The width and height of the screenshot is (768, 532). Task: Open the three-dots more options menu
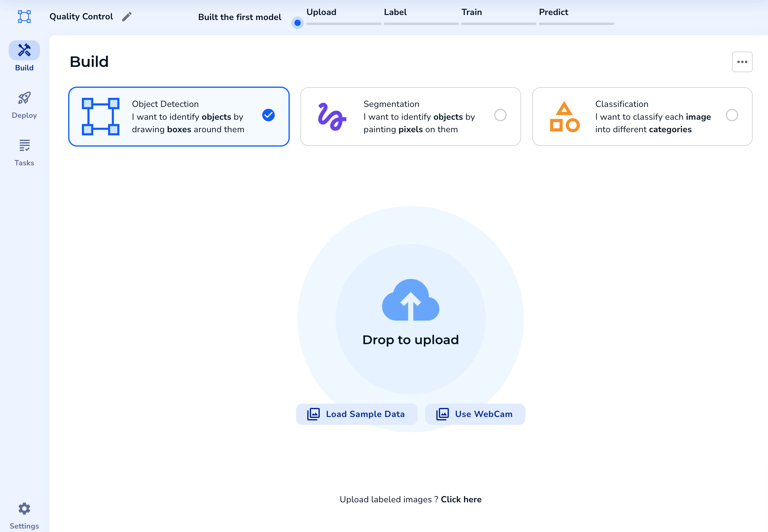coord(742,62)
